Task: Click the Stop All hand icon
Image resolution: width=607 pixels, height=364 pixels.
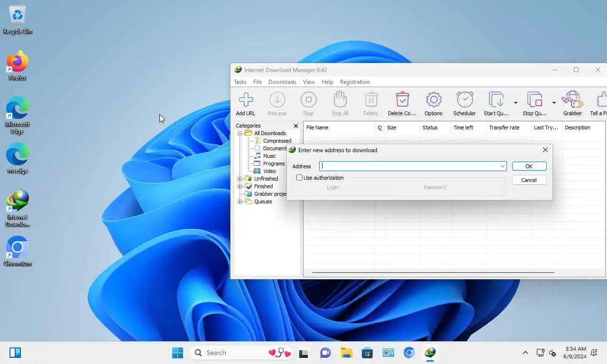Action: tap(340, 100)
